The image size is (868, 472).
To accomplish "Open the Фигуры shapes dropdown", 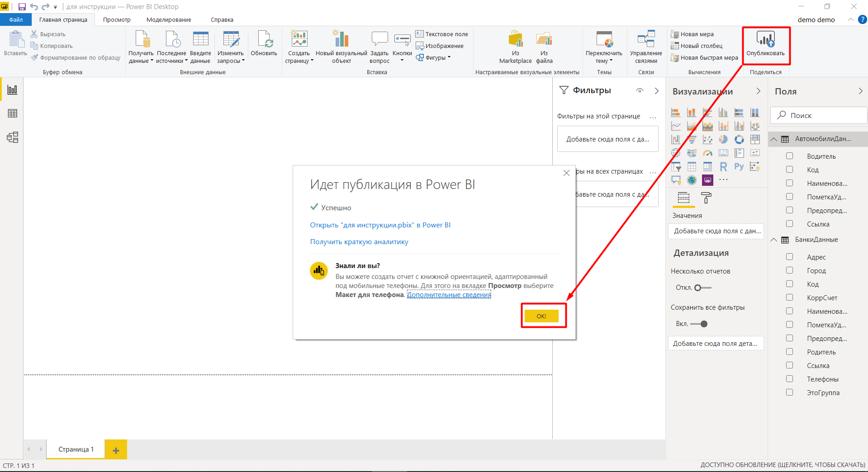I will coord(433,57).
